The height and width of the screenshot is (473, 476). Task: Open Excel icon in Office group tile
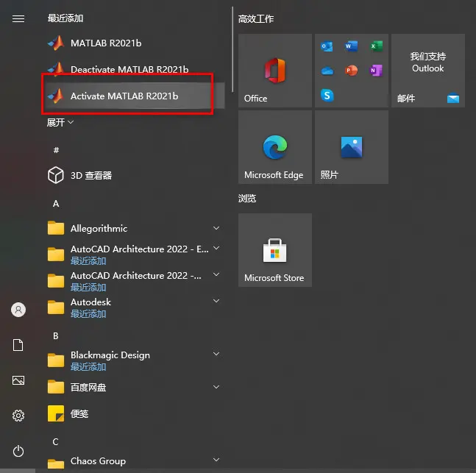pos(376,46)
